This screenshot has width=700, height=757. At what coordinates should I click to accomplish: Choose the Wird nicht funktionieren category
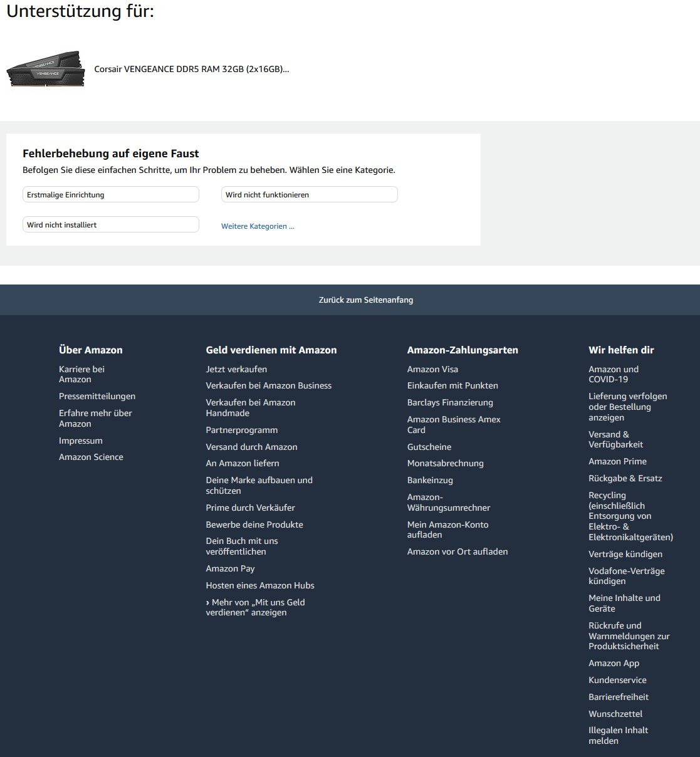[x=310, y=195]
